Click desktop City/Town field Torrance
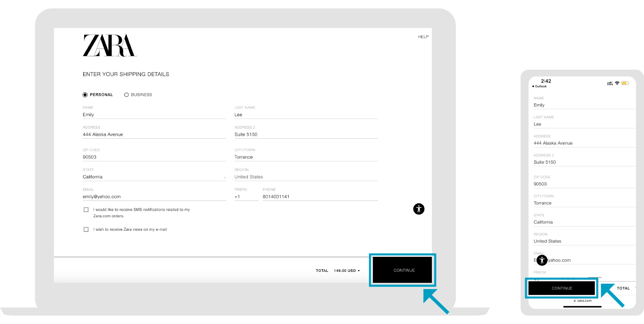This screenshot has width=644, height=324. 306,157
